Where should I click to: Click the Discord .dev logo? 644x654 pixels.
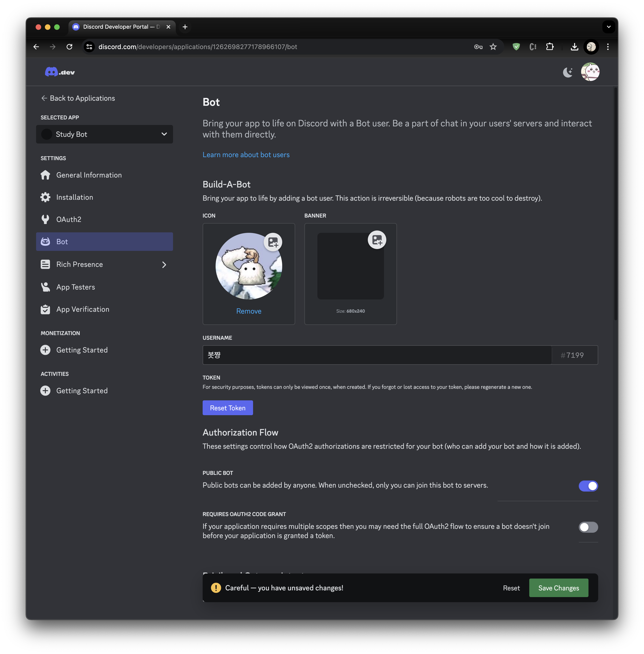click(60, 72)
